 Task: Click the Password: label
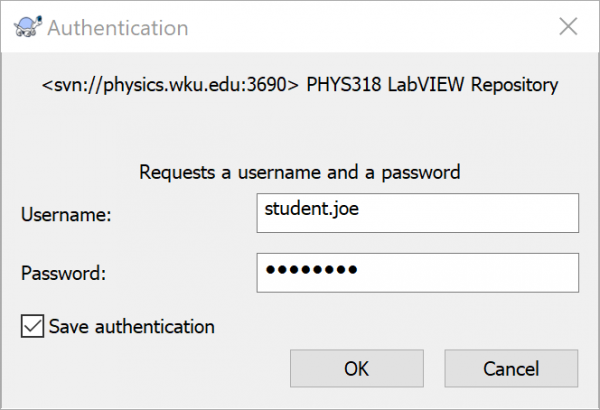tap(64, 273)
